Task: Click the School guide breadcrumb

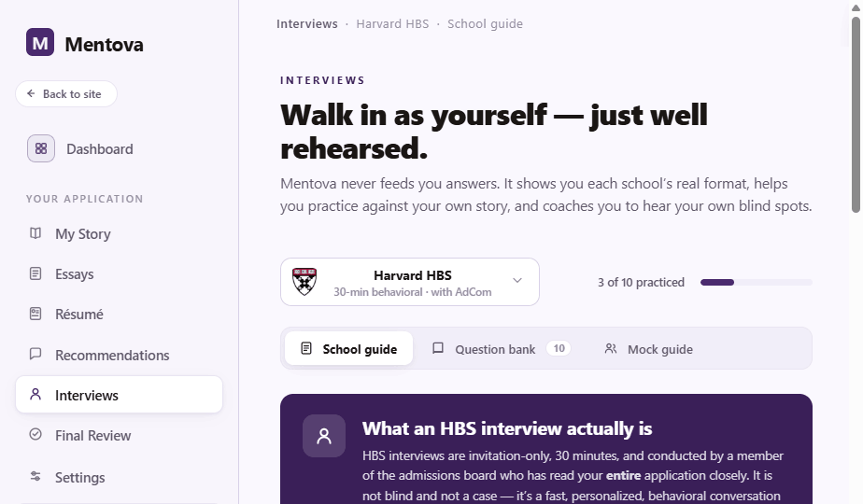Action: click(x=485, y=23)
